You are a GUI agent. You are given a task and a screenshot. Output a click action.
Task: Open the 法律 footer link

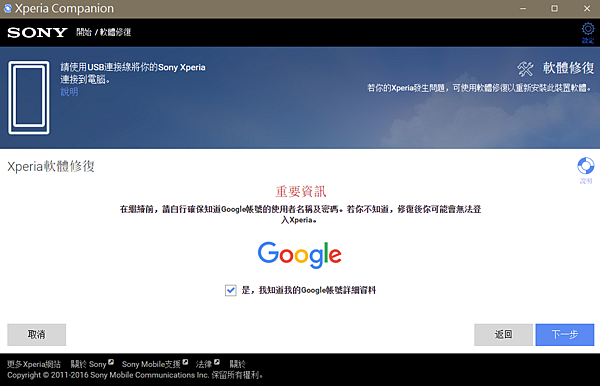[x=207, y=364]
